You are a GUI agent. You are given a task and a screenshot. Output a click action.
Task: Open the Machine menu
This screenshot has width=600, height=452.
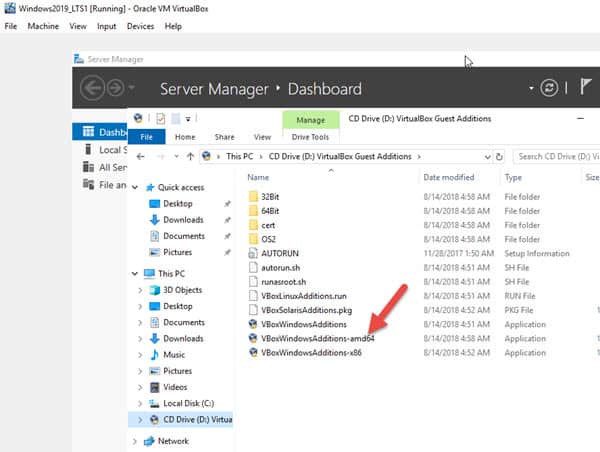(43, 26)
